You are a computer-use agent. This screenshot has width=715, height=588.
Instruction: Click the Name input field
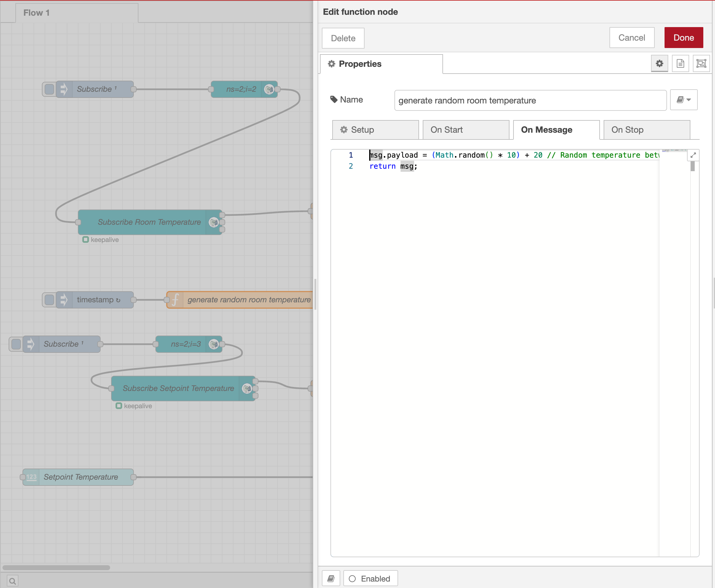click(530, 101)
